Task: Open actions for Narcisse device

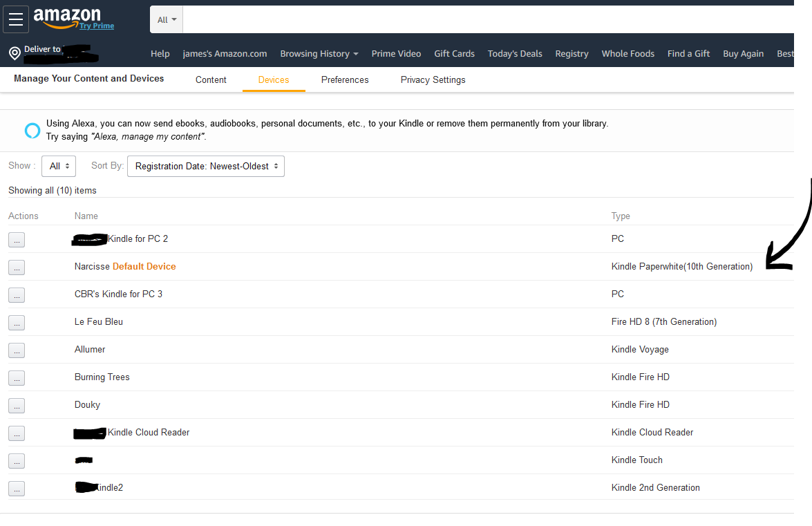Action: point(17,267)
